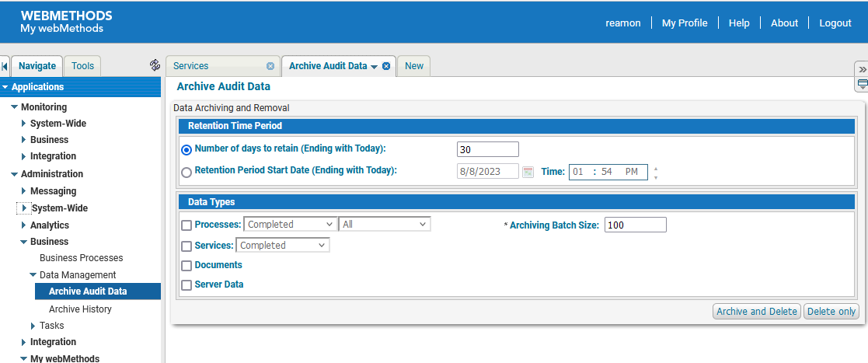Select Retention Period Start Date radio

[x=186, y=172]
